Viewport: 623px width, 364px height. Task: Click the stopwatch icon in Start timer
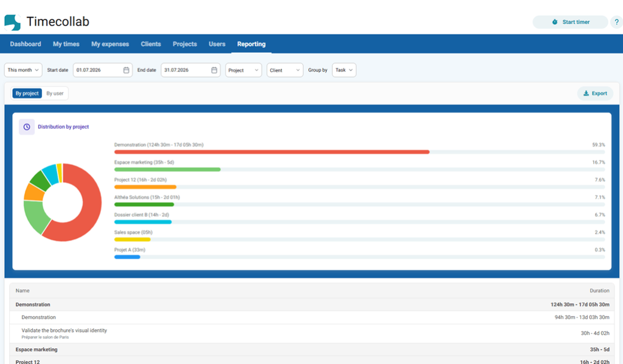click(x=555, y=22)
